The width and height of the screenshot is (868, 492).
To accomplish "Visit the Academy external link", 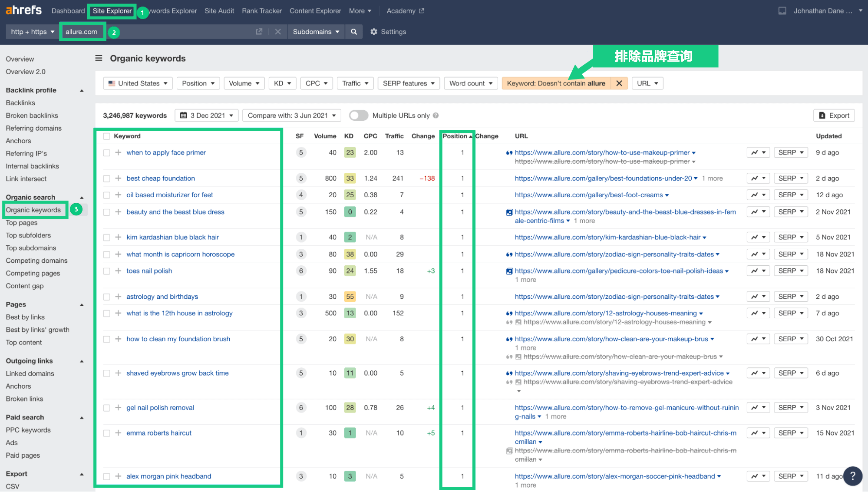I will point(405,11).
